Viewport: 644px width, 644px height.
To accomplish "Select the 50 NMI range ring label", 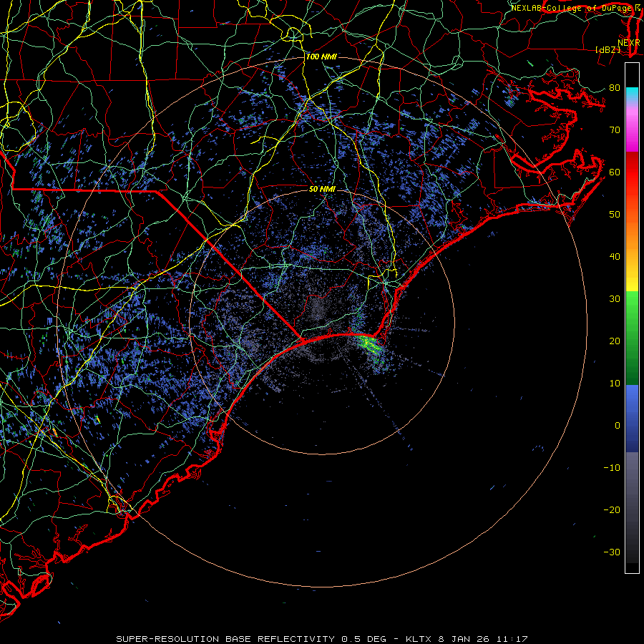I will (322, 189).
